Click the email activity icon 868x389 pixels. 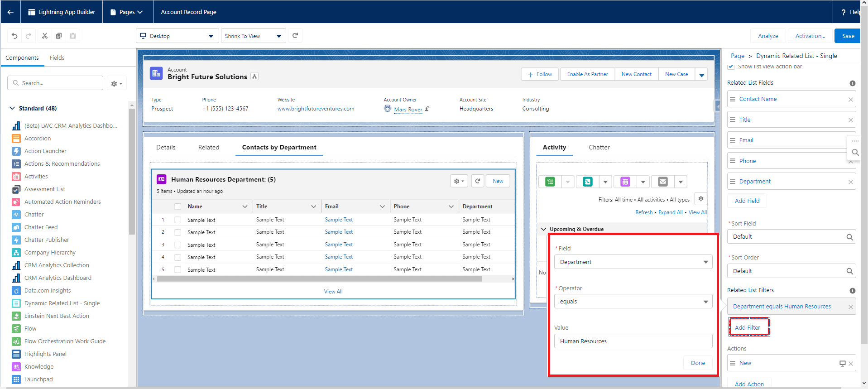[663, 182]
